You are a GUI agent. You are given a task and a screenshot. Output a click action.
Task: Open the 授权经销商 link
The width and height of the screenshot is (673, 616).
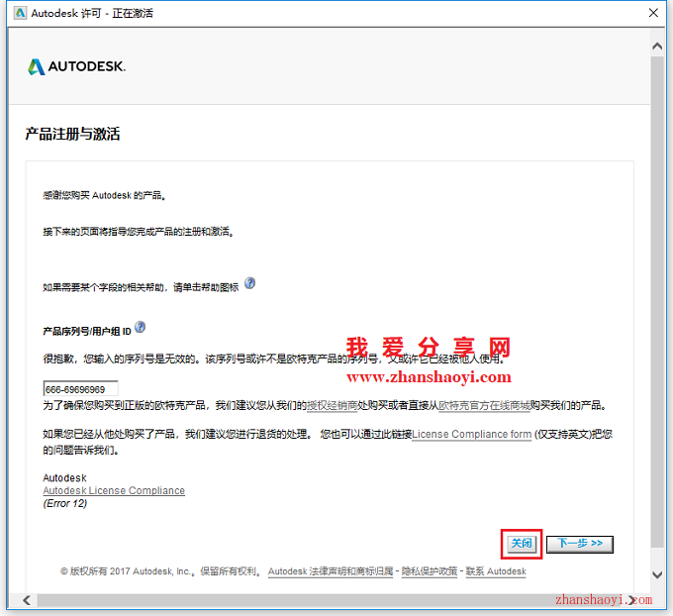tap(333, 405)
